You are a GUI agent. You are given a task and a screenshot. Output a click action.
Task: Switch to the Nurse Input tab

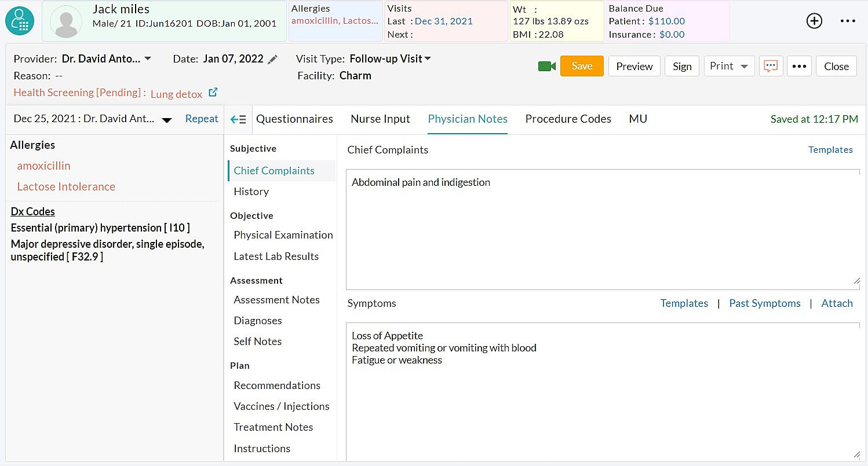tap(380, 119)
